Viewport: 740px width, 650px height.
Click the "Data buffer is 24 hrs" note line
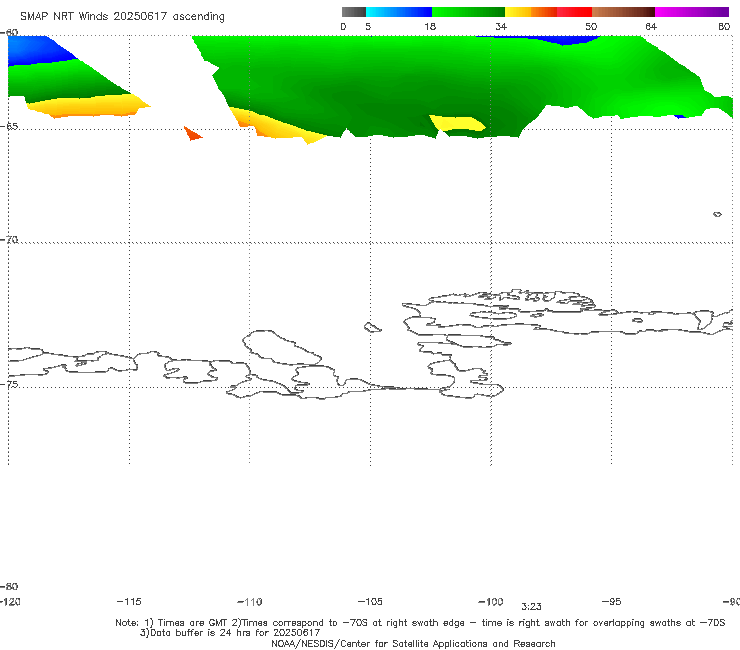230,633
